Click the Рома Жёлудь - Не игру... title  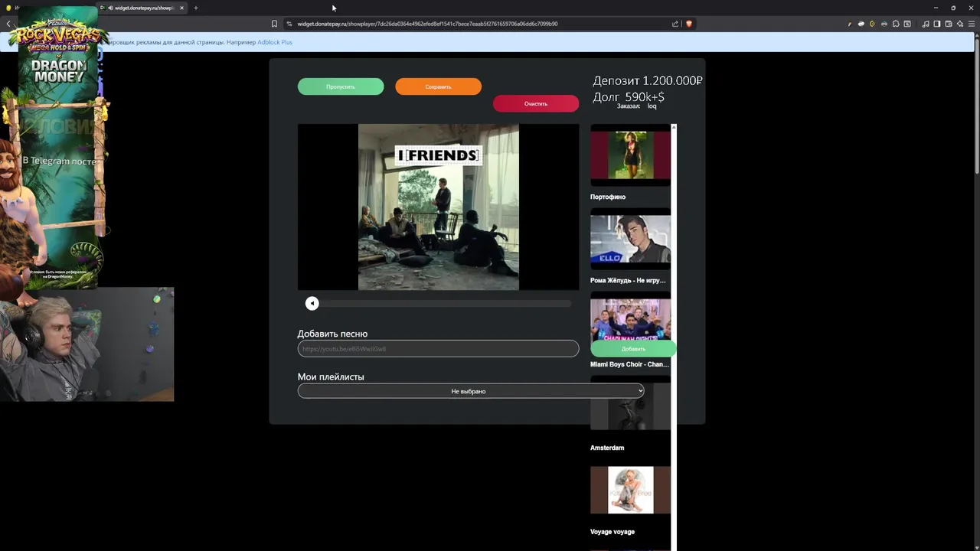[x=628, y=280]
